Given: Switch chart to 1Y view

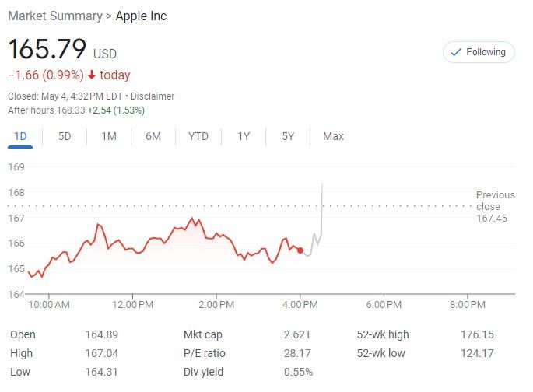Looking at the screenshot, I should tap(244, 137).
